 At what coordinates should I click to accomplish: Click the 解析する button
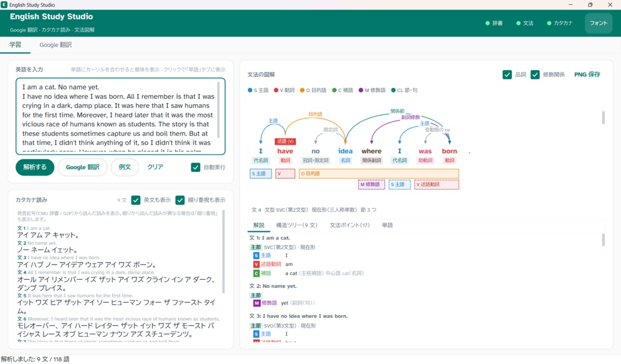(35, 167)
